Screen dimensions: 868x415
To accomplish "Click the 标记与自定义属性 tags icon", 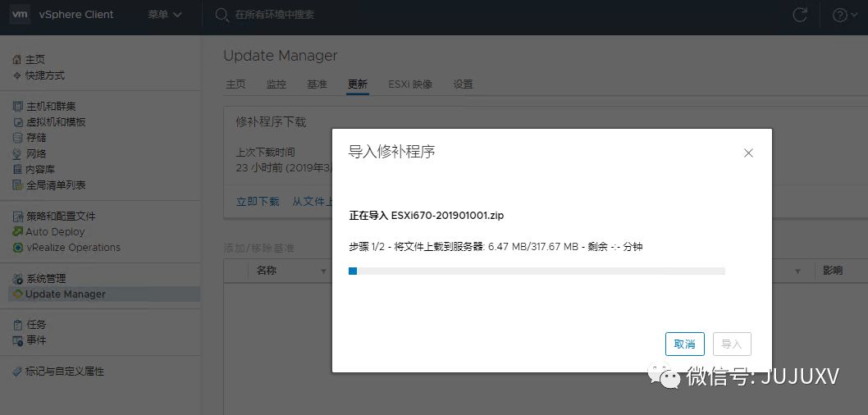I will point(18,372).
